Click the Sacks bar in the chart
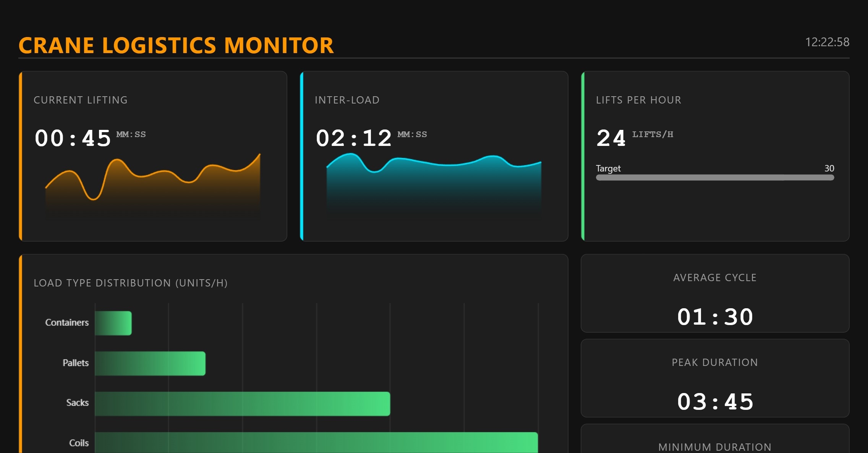The image size is (868, 453). click(242, 404)
